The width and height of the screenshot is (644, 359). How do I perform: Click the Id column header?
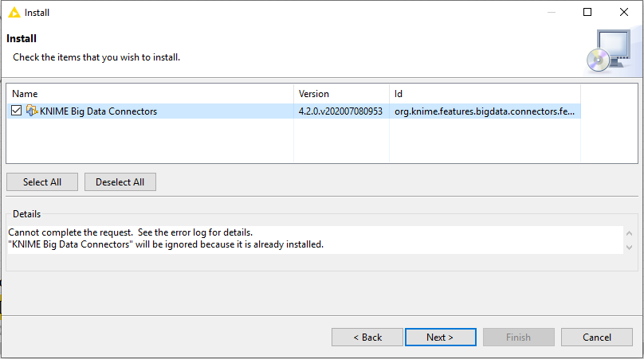(485, 94)
